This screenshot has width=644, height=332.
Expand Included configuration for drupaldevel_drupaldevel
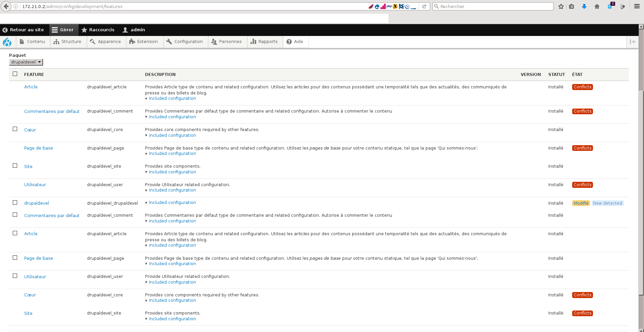point(172,203)
